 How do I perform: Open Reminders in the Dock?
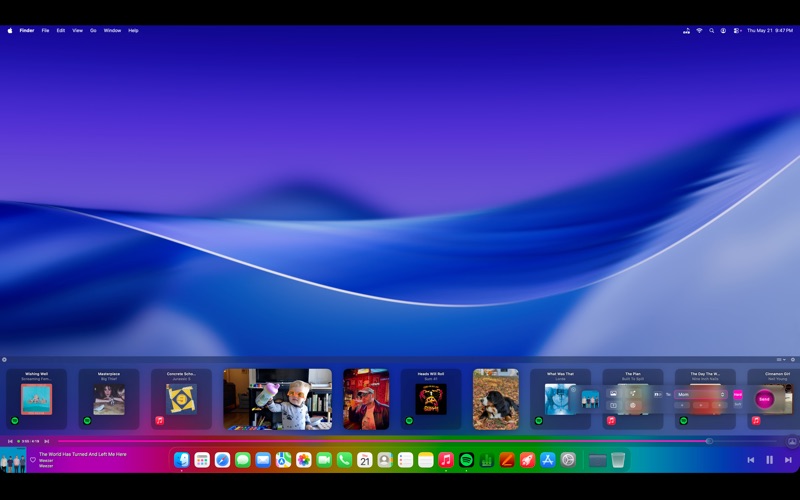pos(405,460)
